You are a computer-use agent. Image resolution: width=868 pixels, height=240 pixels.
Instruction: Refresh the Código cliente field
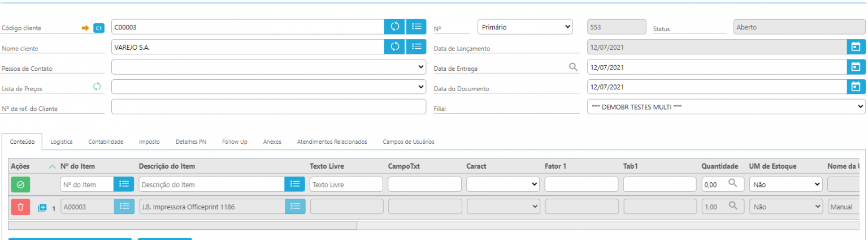click(x=394, y=27)
